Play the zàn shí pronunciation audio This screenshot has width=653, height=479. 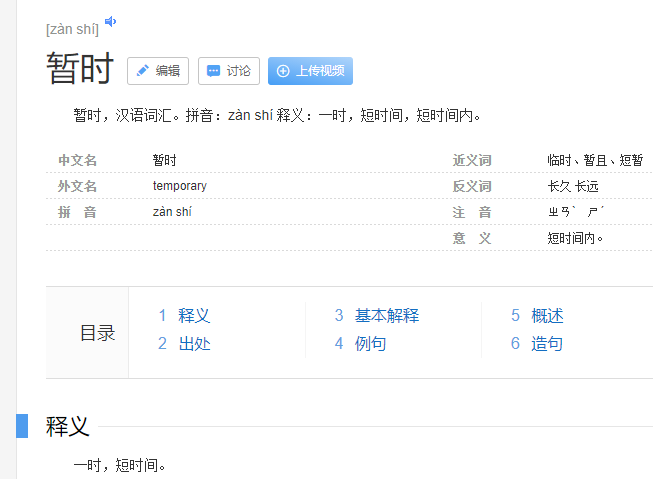tap(111, 21)
